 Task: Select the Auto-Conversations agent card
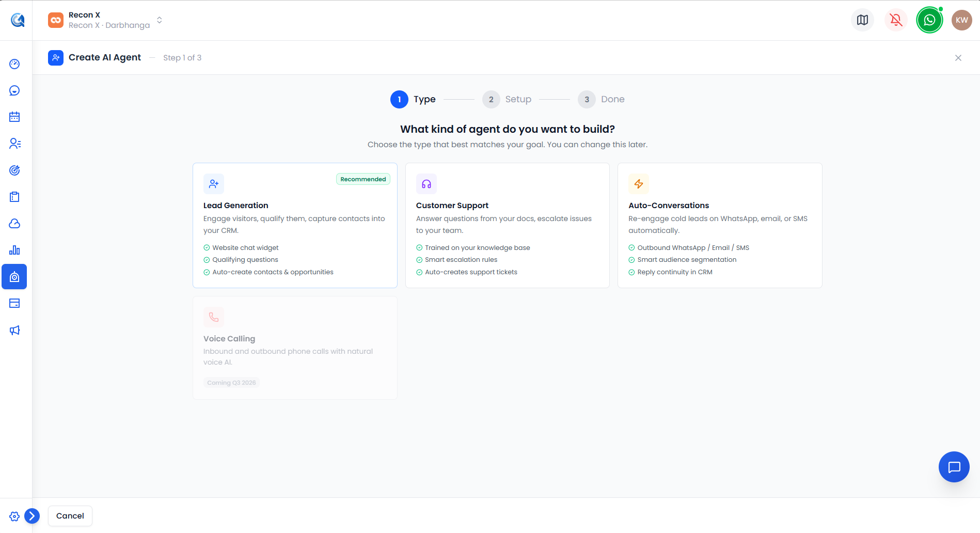click(x=720, y=226)
